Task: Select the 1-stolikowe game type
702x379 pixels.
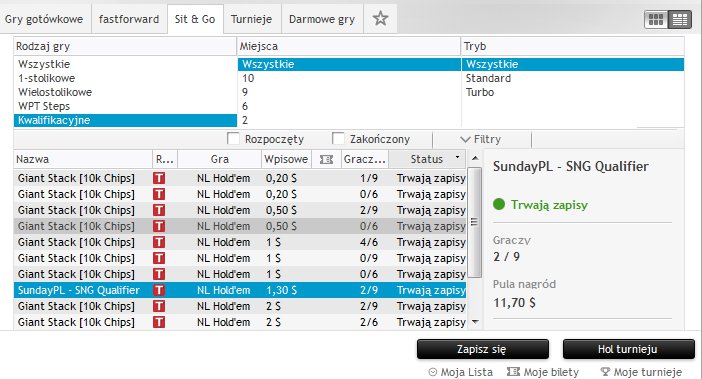Action: (x=125, y=78)
